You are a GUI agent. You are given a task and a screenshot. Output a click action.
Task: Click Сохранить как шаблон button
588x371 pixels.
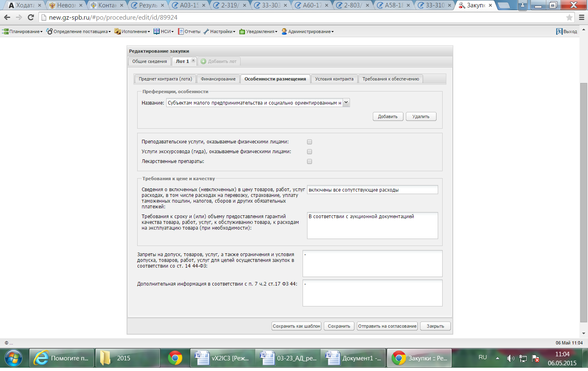[296, 326]
